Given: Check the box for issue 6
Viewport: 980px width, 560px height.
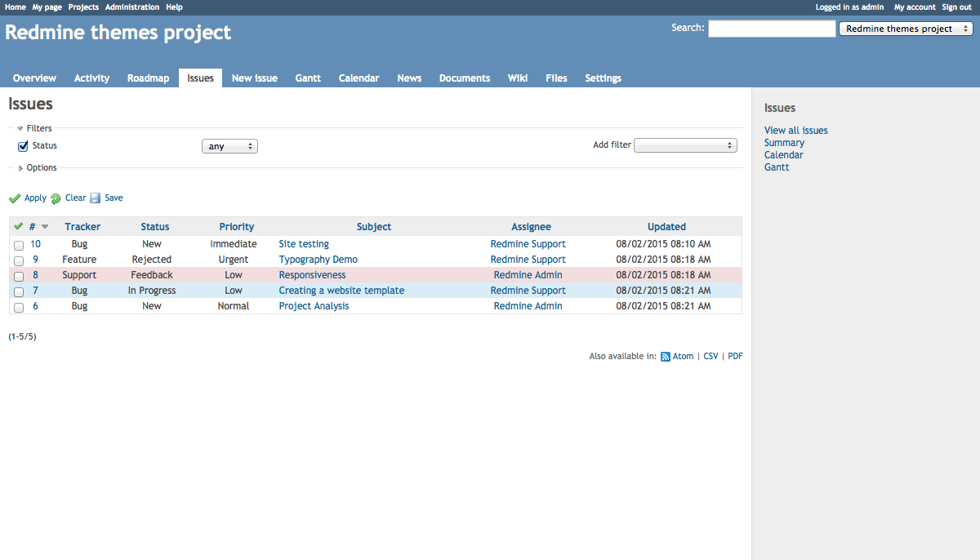Looking at the screenshot, I should coord(19,307).
